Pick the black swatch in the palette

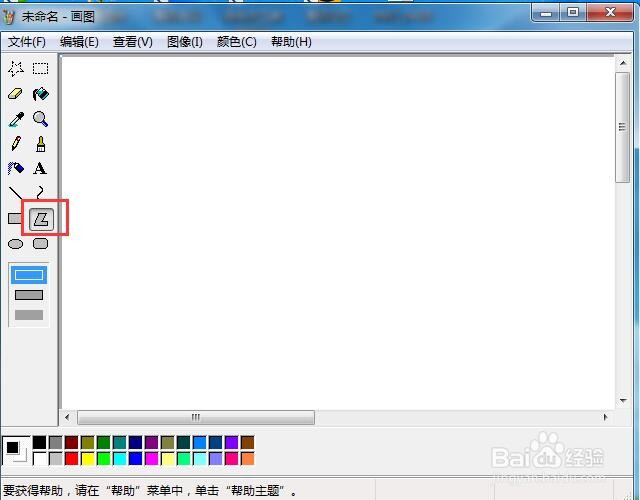click(x=40, y=442)
